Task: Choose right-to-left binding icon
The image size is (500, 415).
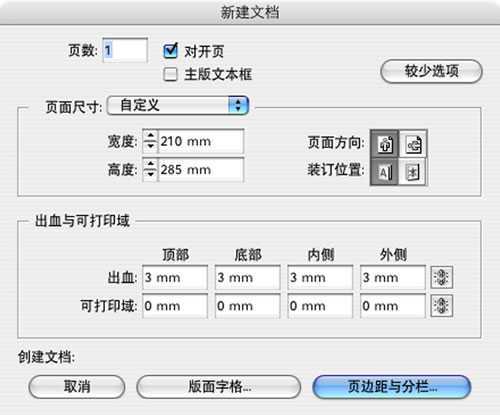Action: click(x=413, y=172)
